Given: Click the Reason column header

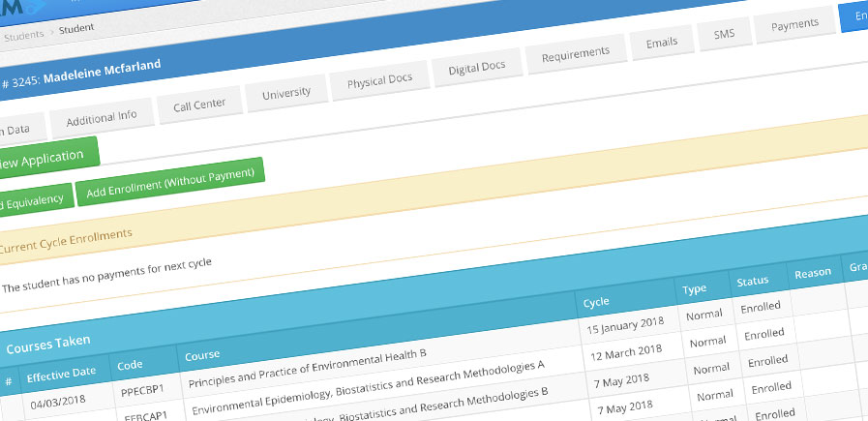Looking at the screenshot, I should point(813,273).
